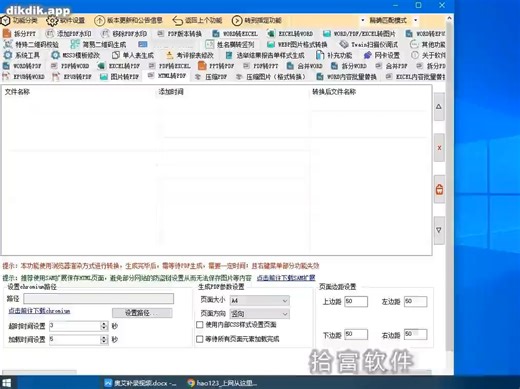520x389 pixels.
Task: Open the 拆分WORD split tool
Action: tap(349, 66)
